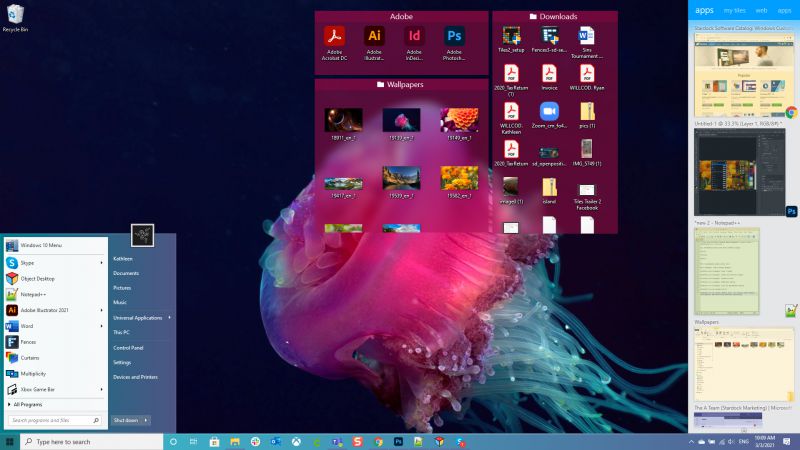
Task: Launch Adobe Photoshop from the Adobe fence
Action: (x=454, y=39)
